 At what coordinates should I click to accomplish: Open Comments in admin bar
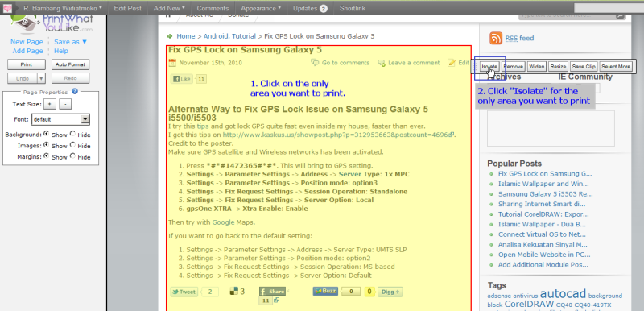pos(213,8)
